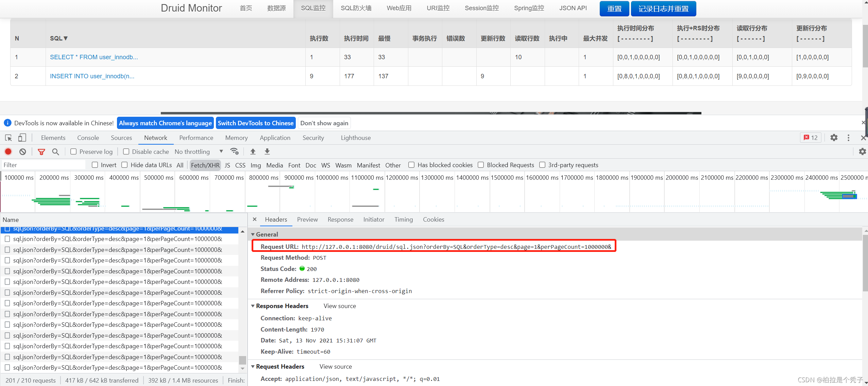Viewport: 868px width, 386px height.
Task: Filter requests by JS type
Action: click(227, 165)
